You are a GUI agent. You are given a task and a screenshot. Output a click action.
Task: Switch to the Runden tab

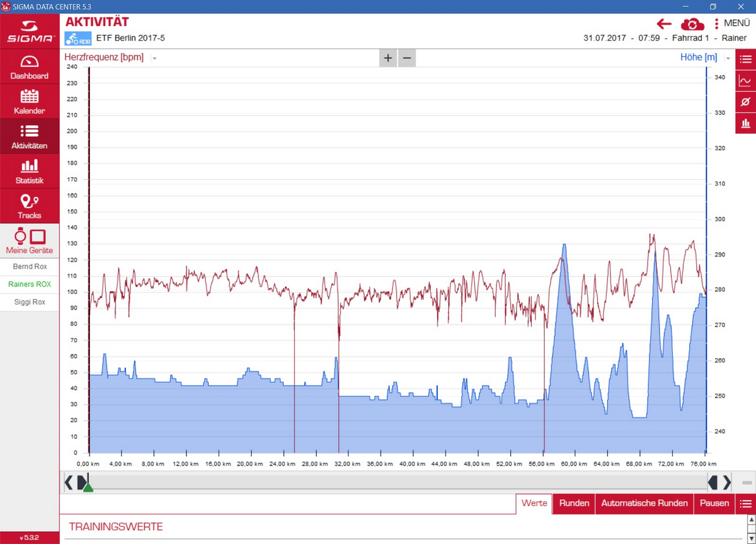(574, 503)
